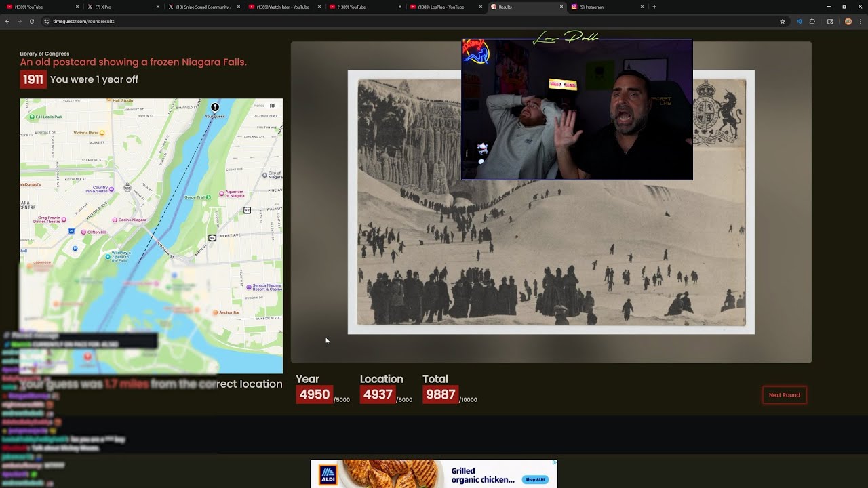Open the side panel search icon in the toolbar
Screen dimensions: 868x488
pos(830,21)
